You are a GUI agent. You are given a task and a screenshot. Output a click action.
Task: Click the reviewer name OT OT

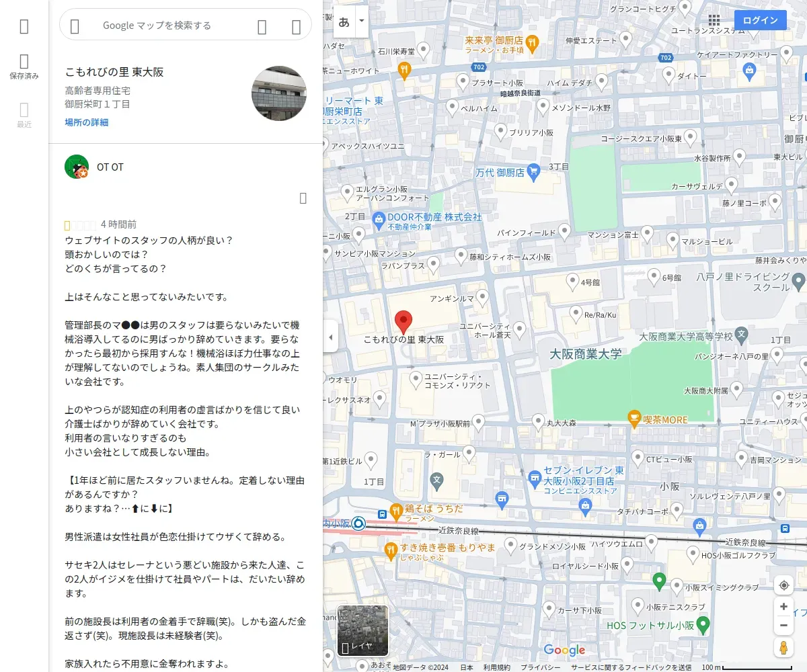(110, 167)
